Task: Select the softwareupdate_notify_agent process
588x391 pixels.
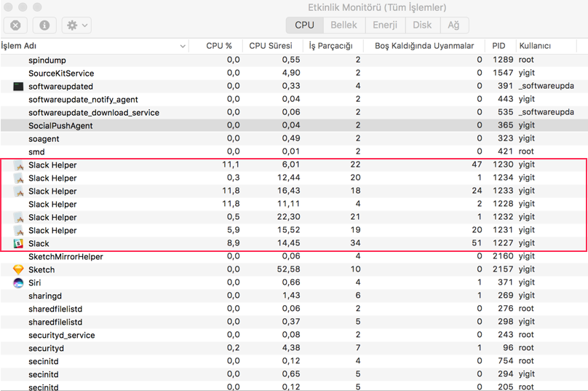Action: click(294, 100)
